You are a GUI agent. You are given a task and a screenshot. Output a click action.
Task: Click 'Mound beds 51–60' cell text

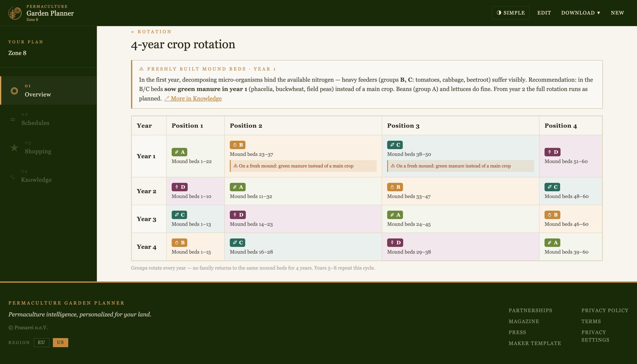pyautogui.click(x=566, y=162)
